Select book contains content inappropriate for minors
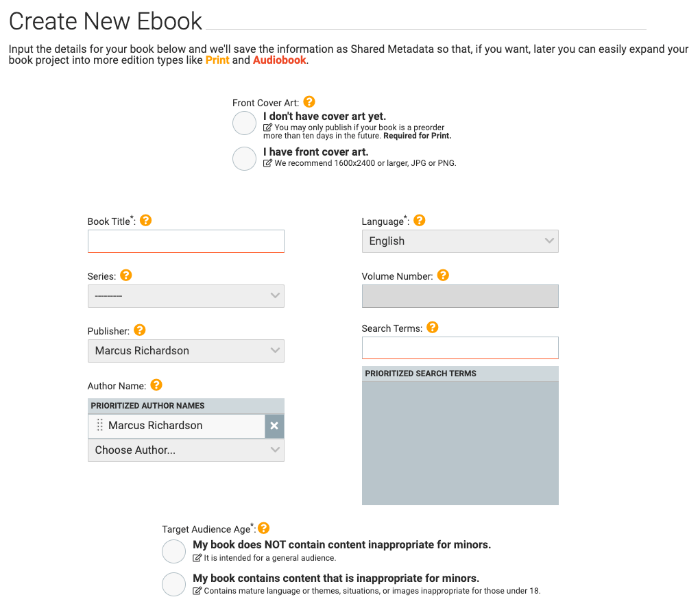Image resolution: width=700 pixels, height=608 pixels. pyautogui.click(x=174, y=584)
